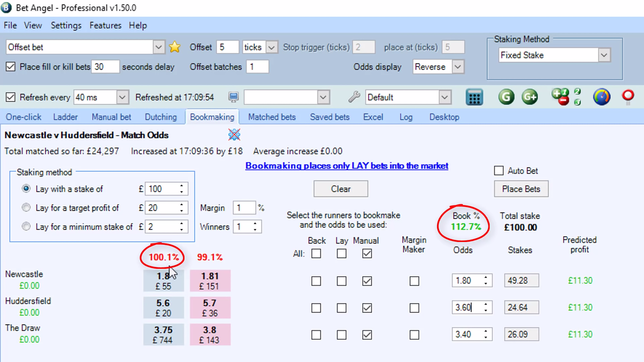The width and height of the screenshot is (644, 362).
Task: Select the Lay for a target profit radio
Action: point(26,207)
